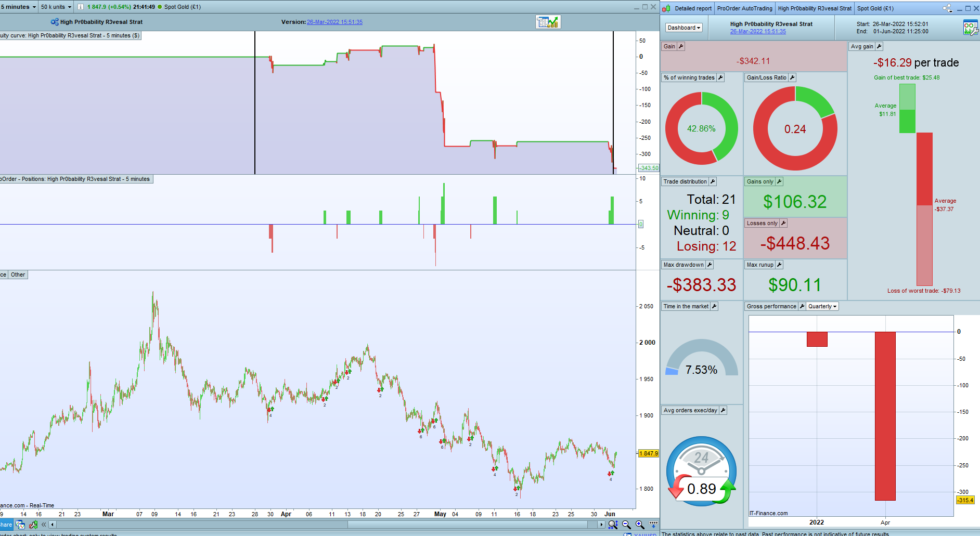
Task: Click the Positions panel label tab
Action: [x=75, y=179]
